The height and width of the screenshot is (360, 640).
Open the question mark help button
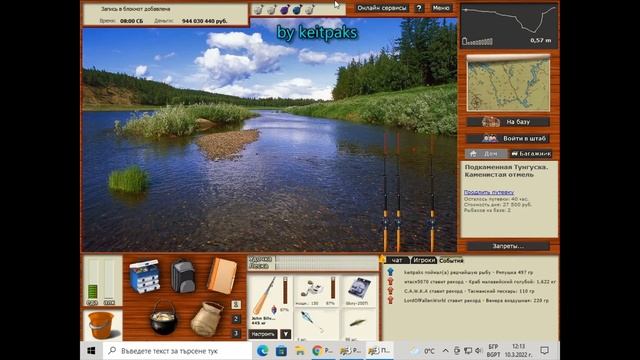tap(419, 8)
